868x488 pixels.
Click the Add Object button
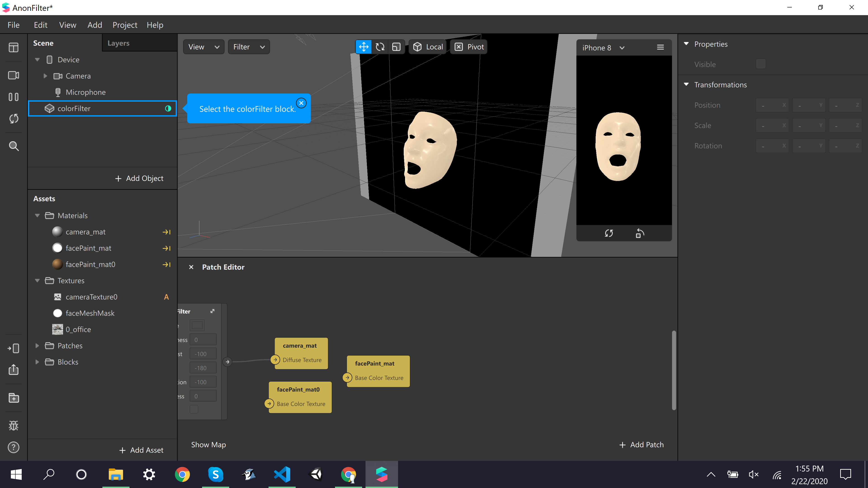tap(139, 178)
